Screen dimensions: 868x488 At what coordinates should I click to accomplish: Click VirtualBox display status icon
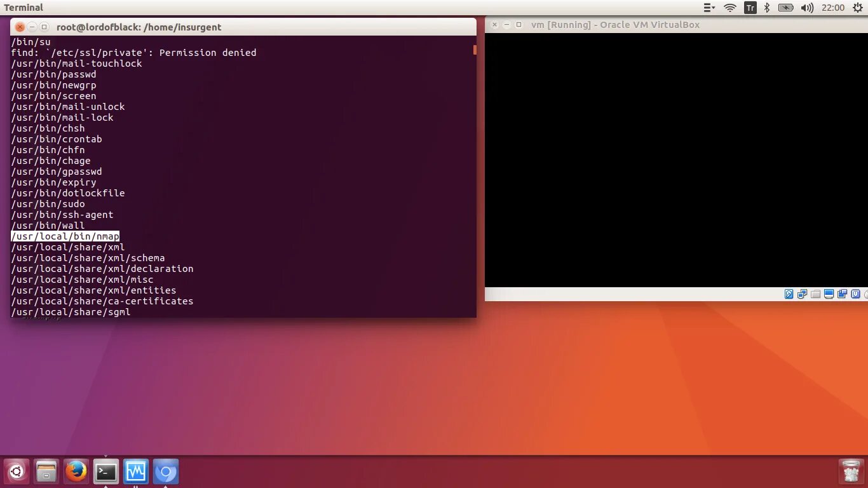[x=829, y=294]
